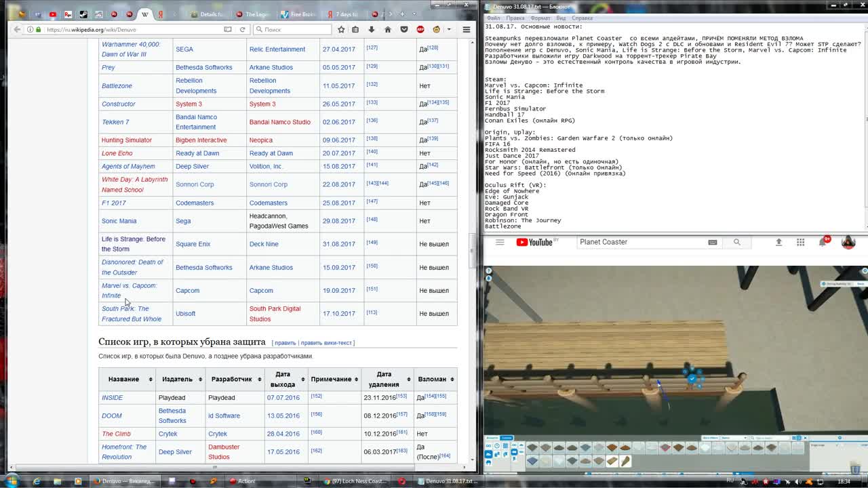
Task: Open the DOOM article link
Action: 112,415
